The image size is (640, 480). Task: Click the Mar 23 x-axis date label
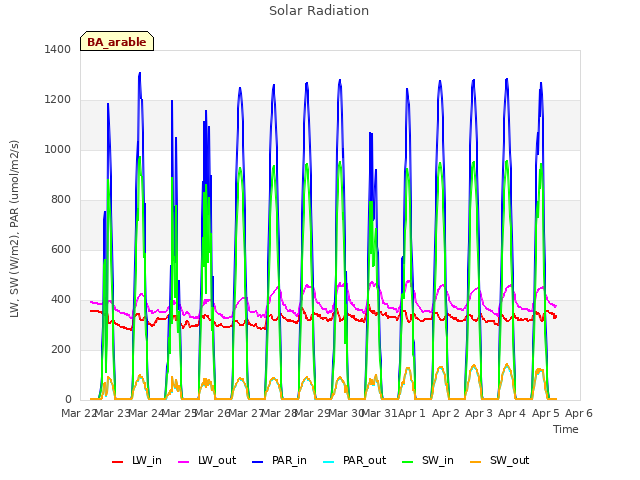(113, 413)
